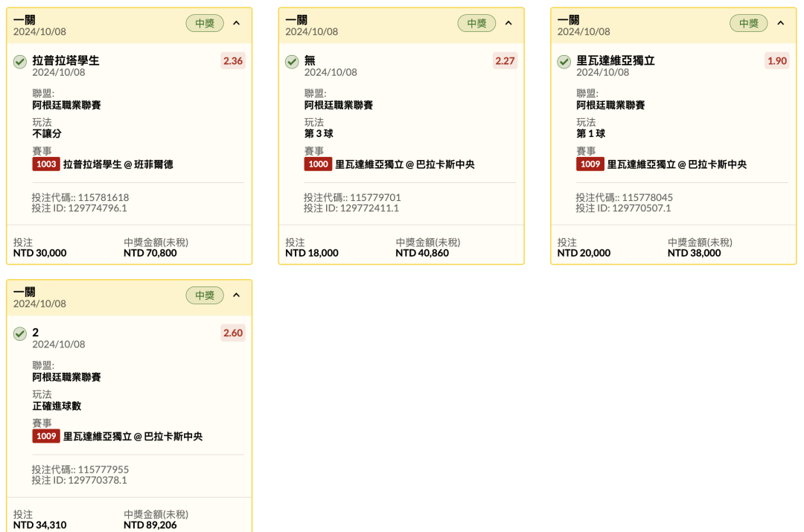804x532 pixels.
Task: Click winnings amount NTD 70,800
Action: point(150,253)
